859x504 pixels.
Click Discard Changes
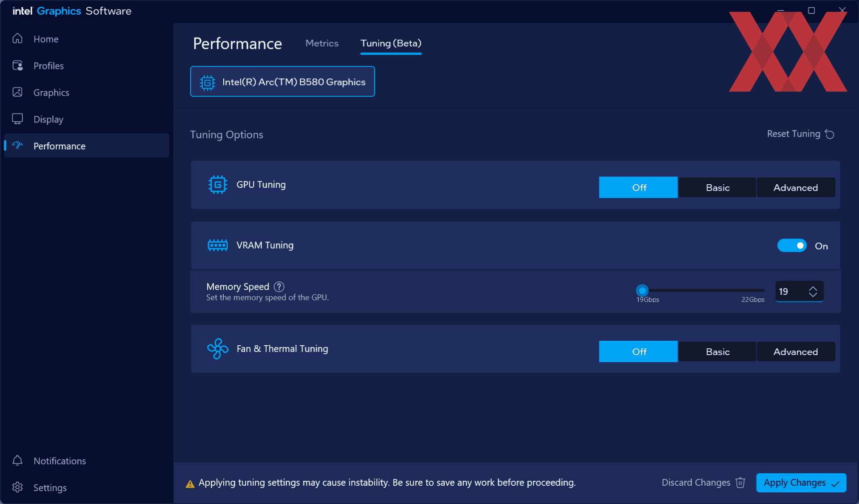coord(704,483)
